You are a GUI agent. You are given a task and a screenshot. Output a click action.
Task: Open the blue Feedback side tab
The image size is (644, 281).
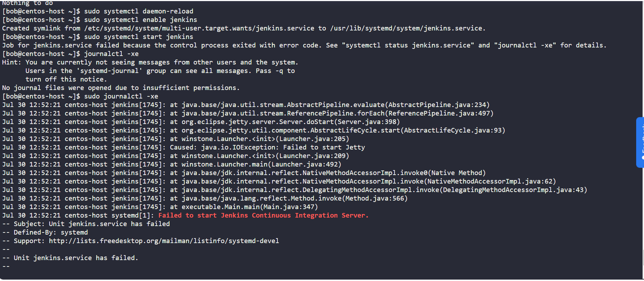coord(640,142)
